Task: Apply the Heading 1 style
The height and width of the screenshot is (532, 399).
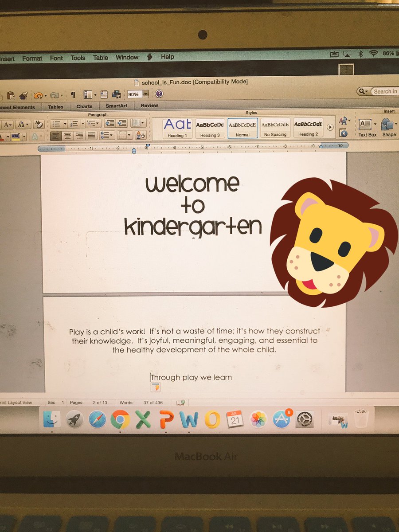Action: (177, 128)
